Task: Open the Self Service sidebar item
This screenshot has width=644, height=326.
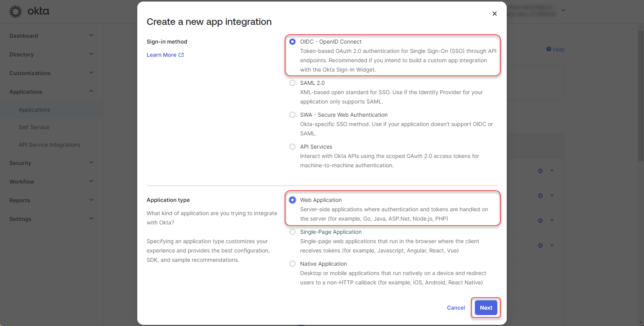Action: coord(34,127)
